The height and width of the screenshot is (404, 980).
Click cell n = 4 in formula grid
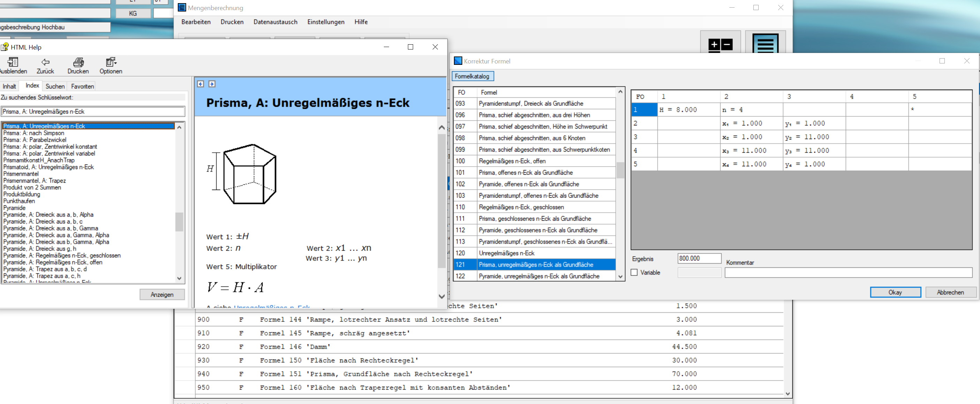coord(751,109)
